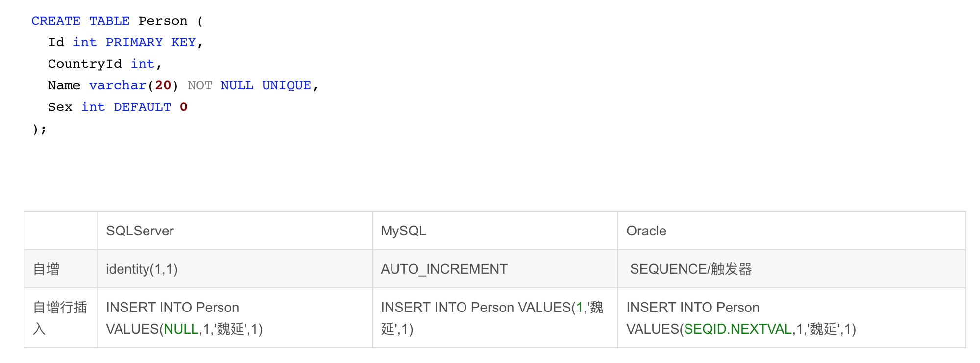Click the UNIQUE constraint keyword
Image resolution: width=980 pixels, height=363 pixels.
287,86
